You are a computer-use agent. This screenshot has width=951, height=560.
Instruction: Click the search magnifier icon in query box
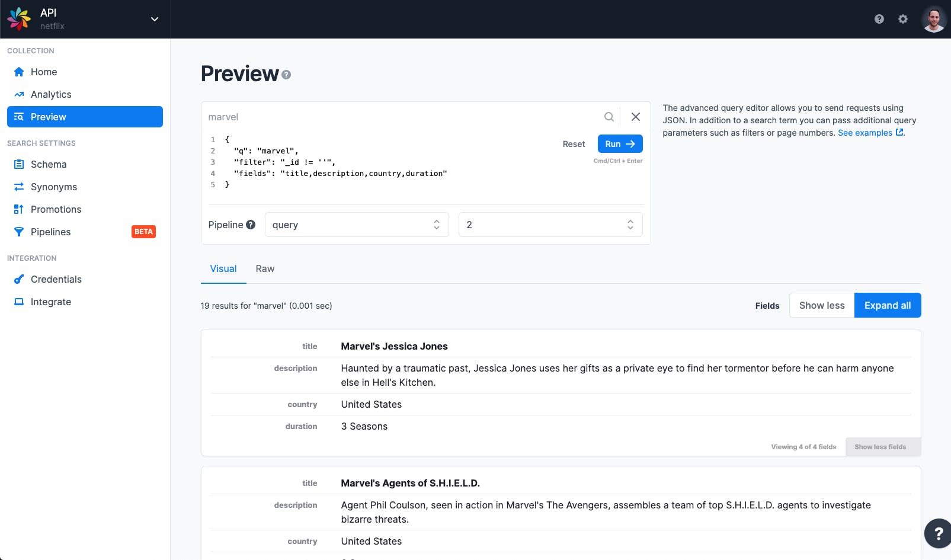(609, 117)
